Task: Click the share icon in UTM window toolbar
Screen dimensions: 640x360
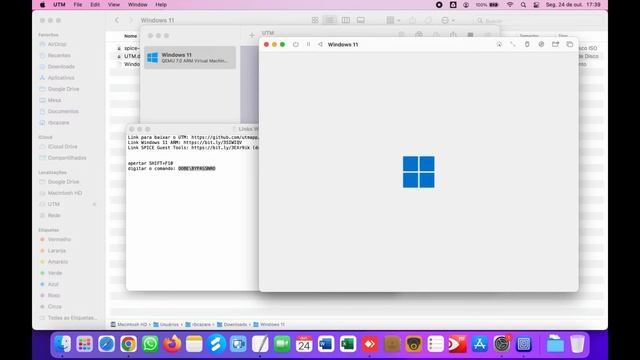Action: [453, 35]
